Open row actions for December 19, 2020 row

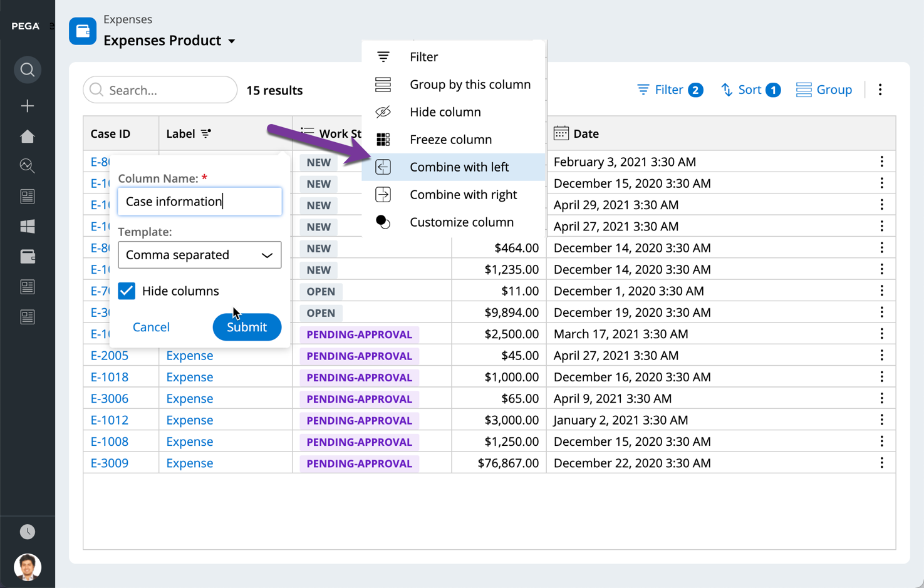881,312
